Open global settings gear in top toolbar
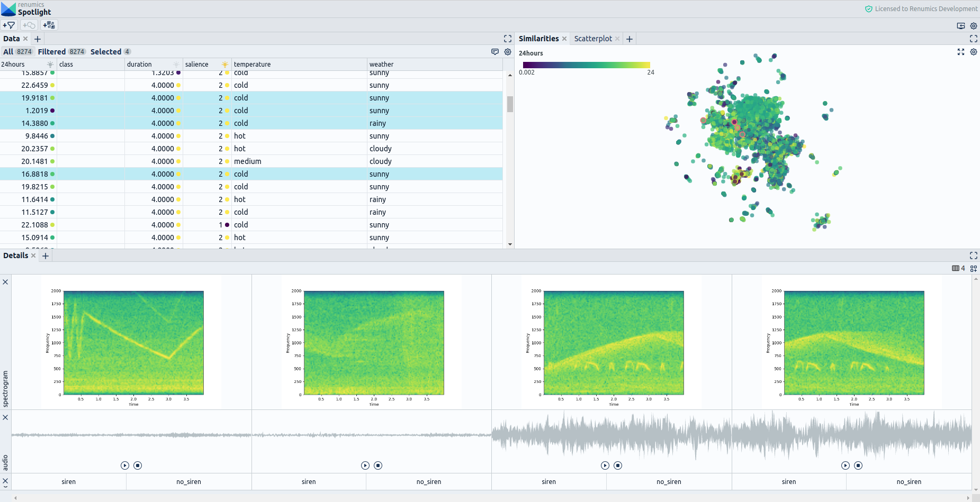The image size is (980, 502). (x=974, y=25)
